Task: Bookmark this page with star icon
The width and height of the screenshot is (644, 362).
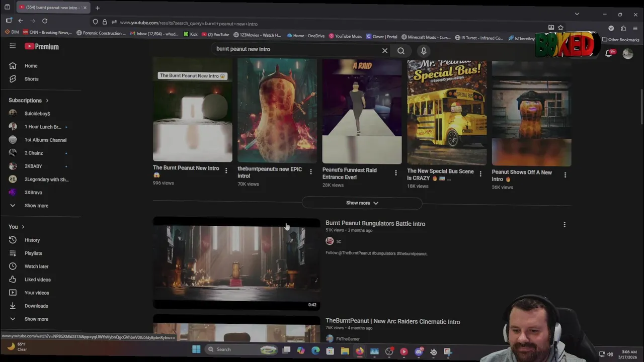Action: coord(560,28)
